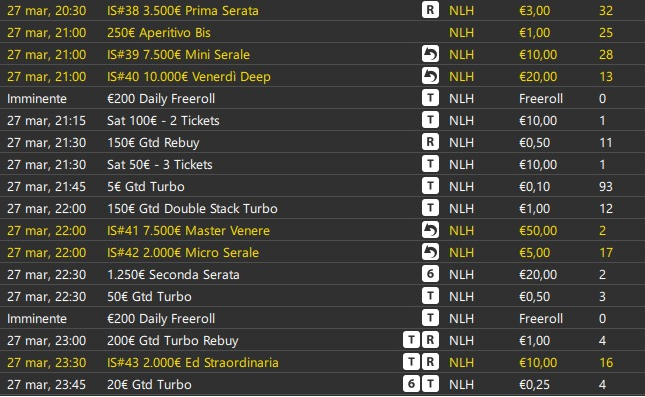Click re-entry arrow icon on Venerdì Deep row

click(x=430, y=76)
